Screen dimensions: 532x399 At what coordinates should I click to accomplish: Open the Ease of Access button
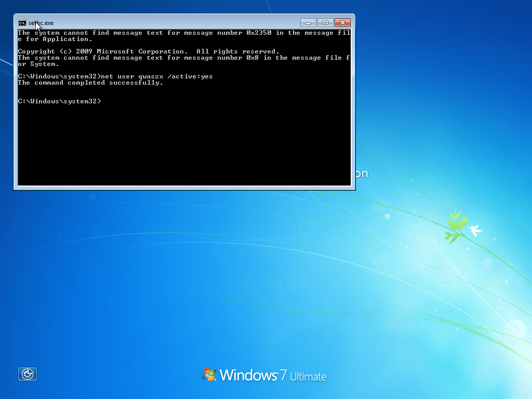pyautogui.click(x=28, y=374)
